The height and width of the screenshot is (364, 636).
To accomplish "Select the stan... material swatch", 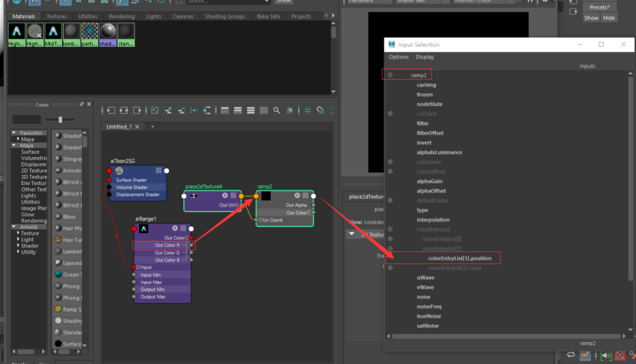I will (126, 35).
